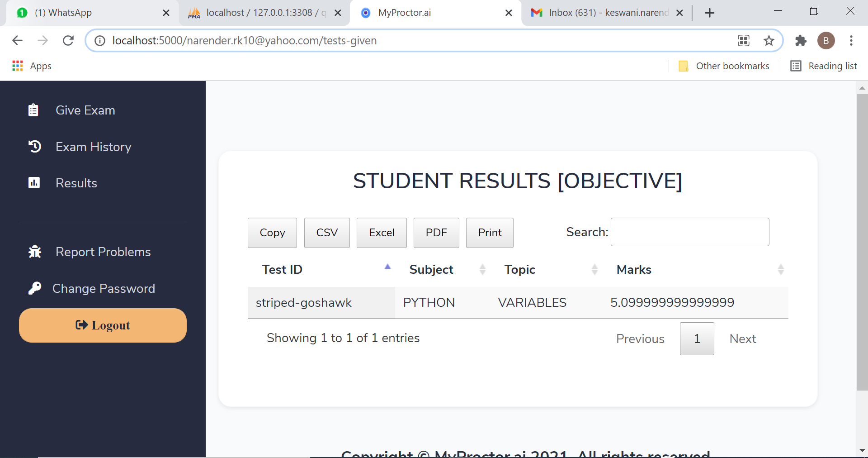
Task: Bookmark this page with the star icon
Action: pyautogui.click(x=769, y=41)
